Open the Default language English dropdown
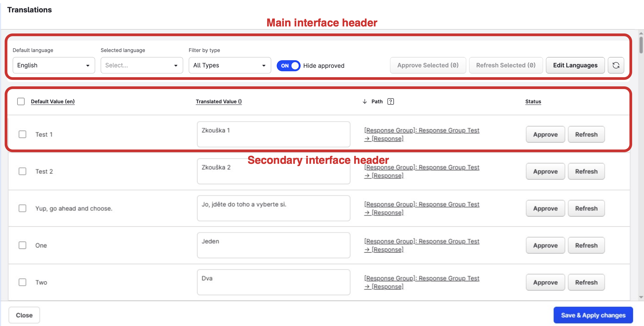This screenshot has width=644, height=326. (x=54, y=65)
